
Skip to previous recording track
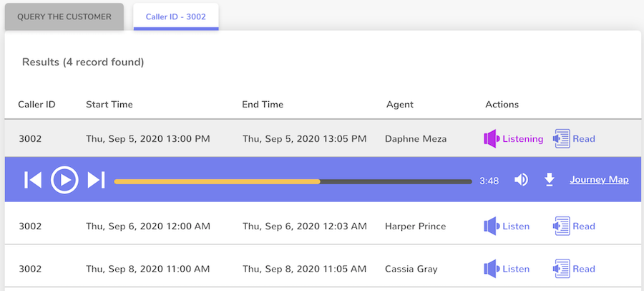point(33,180)
